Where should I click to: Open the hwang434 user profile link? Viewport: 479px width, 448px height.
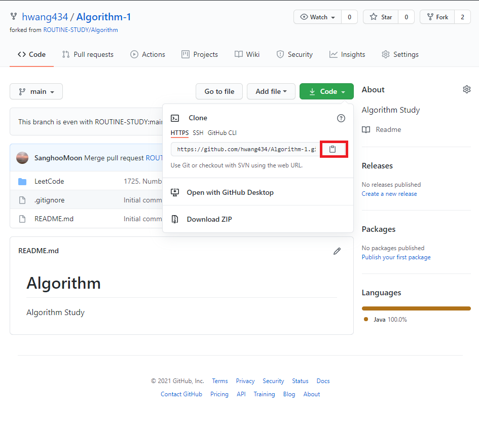coord(45,17)
